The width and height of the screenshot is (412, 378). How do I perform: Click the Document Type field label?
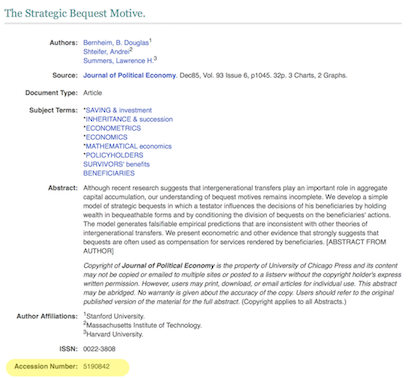point(51,93)
